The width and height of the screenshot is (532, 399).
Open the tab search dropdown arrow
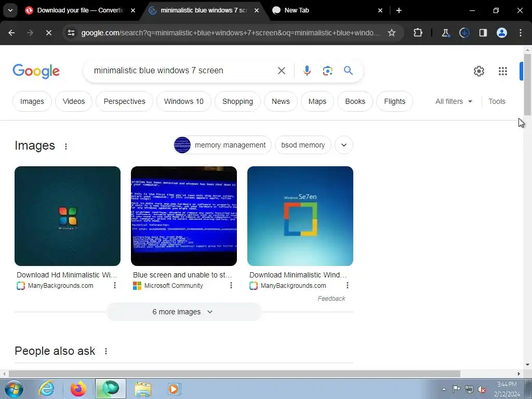[x=10, y=10]
